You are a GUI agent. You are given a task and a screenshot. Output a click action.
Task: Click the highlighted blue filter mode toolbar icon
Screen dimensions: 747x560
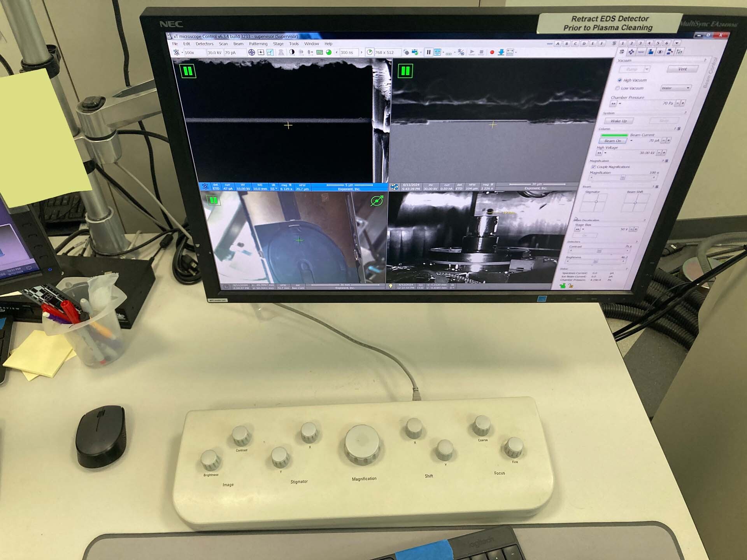click(x=437, y=52)
